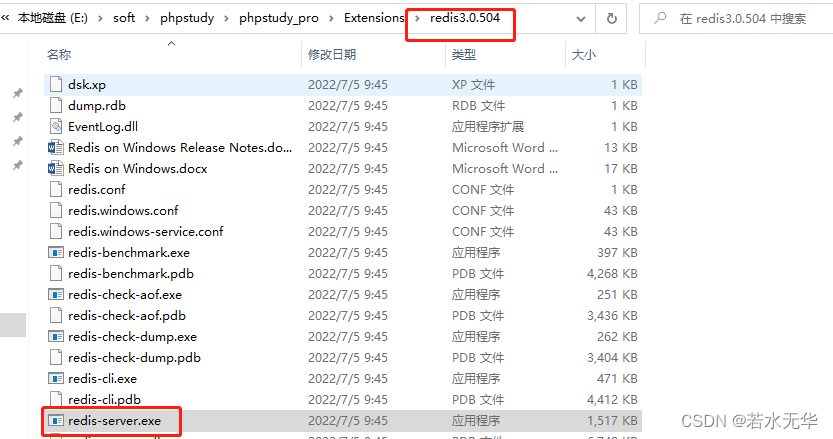
Task: Click the redis-check-dump.exe application icon
Action: pos(56,336)
